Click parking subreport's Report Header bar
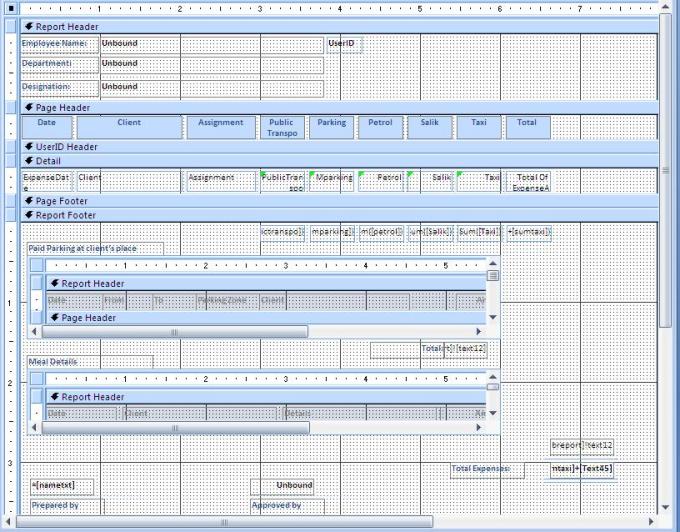680x532 pixels. tap(265, 284)
